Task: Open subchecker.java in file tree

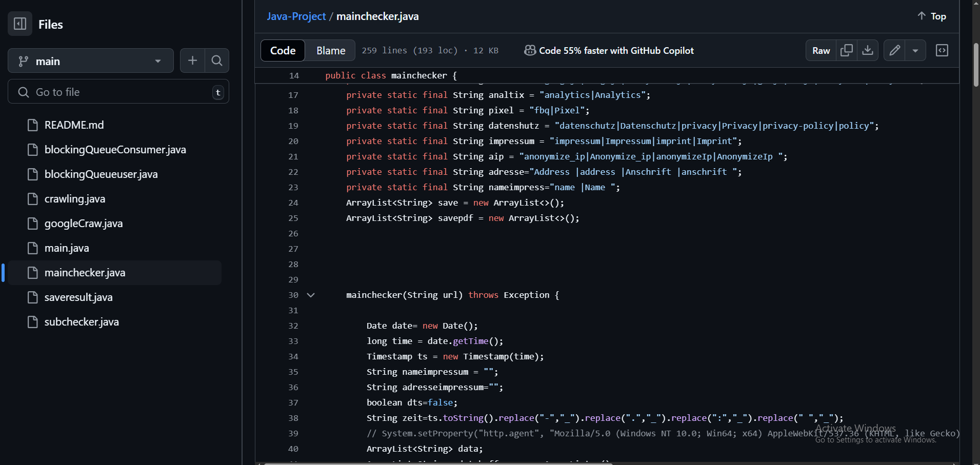Action: pyautogui.click(x=82, y=322)
